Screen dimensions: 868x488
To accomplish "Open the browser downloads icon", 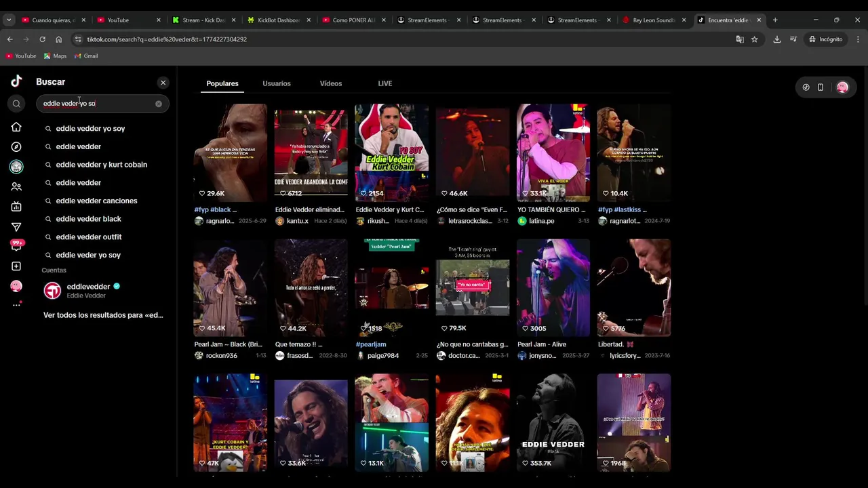I will [x=777, y=39].
